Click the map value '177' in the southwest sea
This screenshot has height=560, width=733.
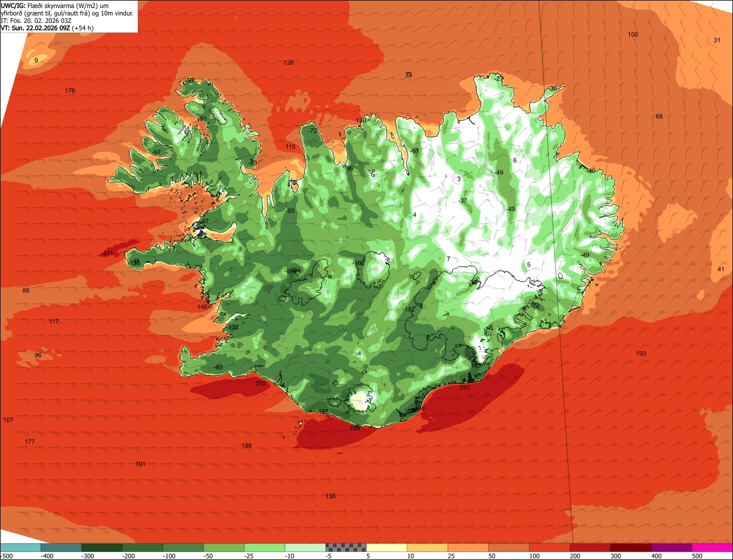point(30,441)
